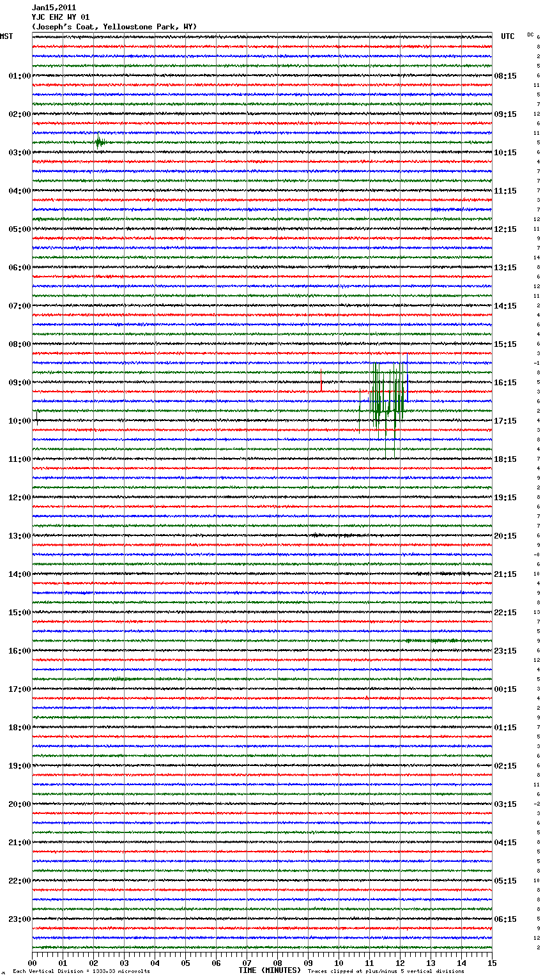Screen dimensions: 543x980
Task: Click the 14:15 UTC time label
Action: pyautogui.click(x=505, y=306)
